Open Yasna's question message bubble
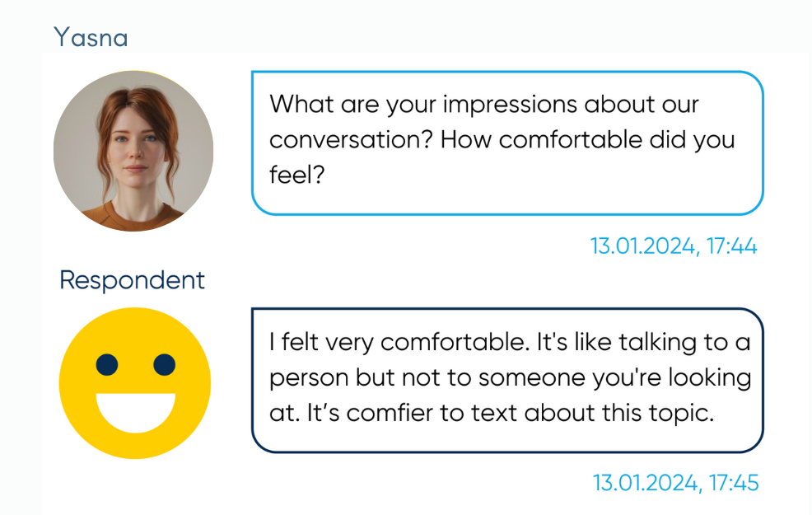This screenshot has width=812, height=515. [x=507, y=143]
